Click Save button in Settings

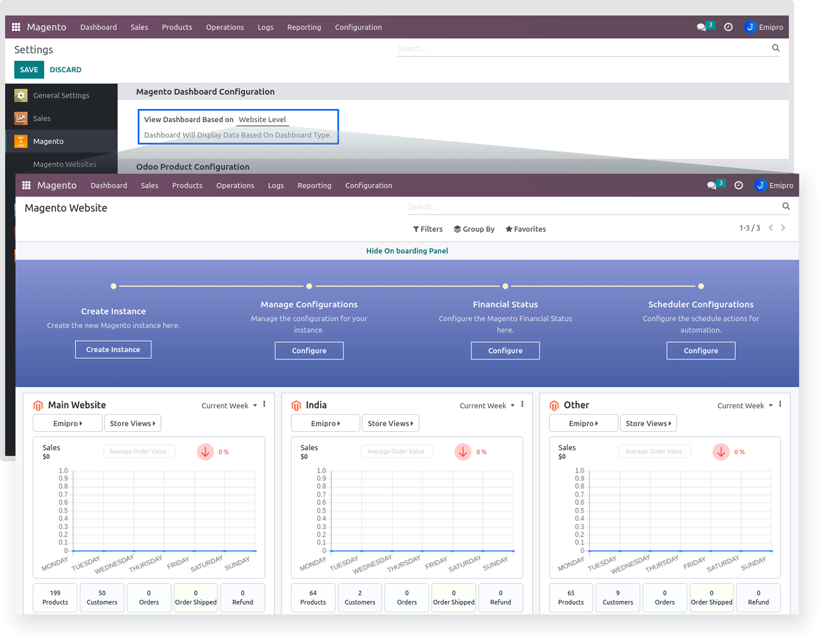click(29, 70)
